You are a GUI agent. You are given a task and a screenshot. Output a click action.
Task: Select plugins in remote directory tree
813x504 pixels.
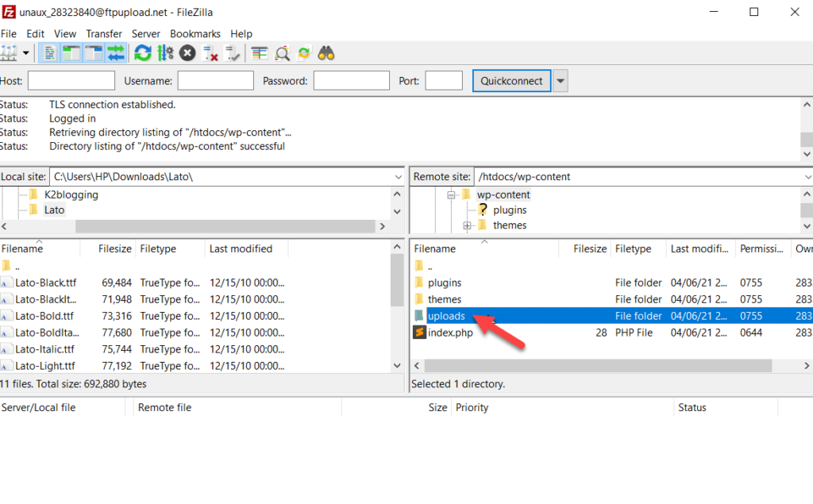510,210
